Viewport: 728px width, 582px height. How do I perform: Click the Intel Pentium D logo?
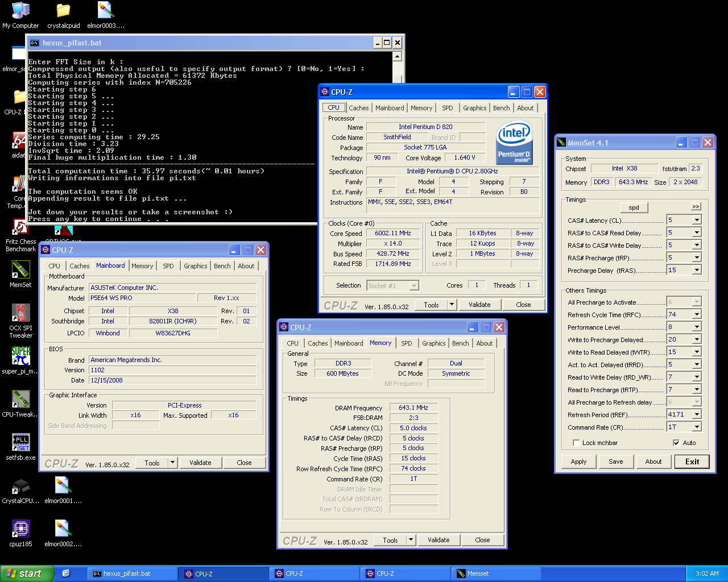[514, 142]
